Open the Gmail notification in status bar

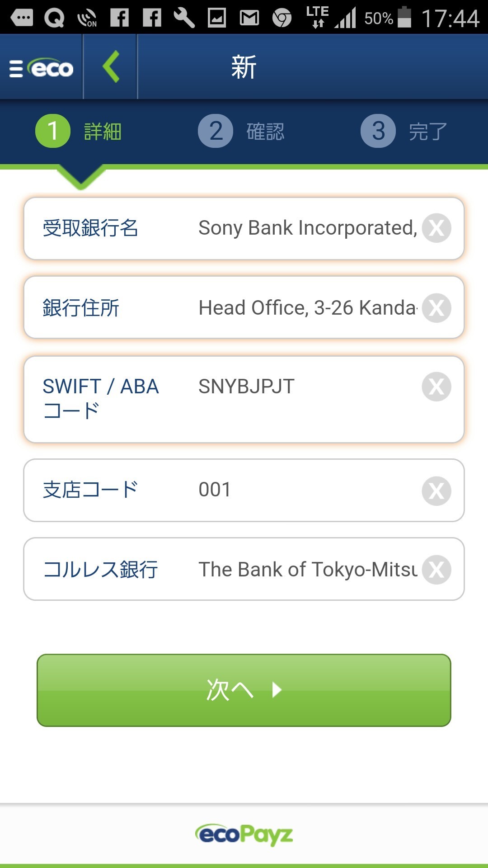click(x=249, y=18)
